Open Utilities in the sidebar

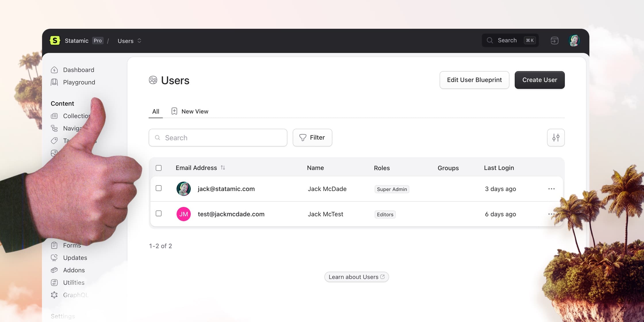click(68, 282)
